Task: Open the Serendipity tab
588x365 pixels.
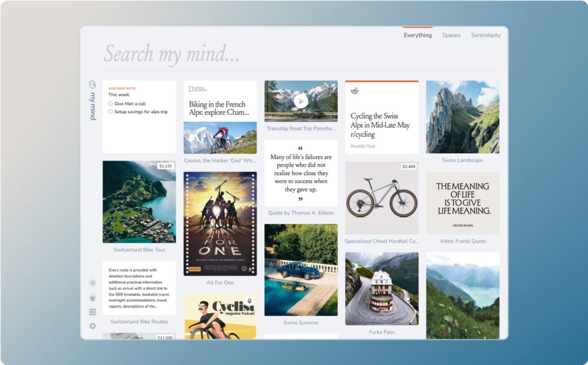Action: tap(485, 35)
